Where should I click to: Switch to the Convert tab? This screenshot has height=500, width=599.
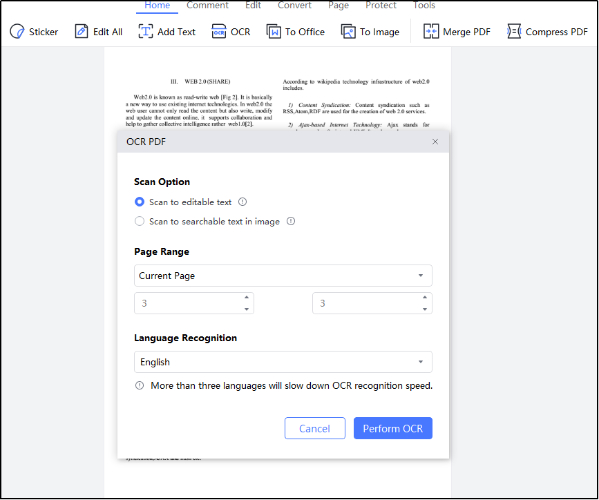pyautogui.click(x=295, y=5)
